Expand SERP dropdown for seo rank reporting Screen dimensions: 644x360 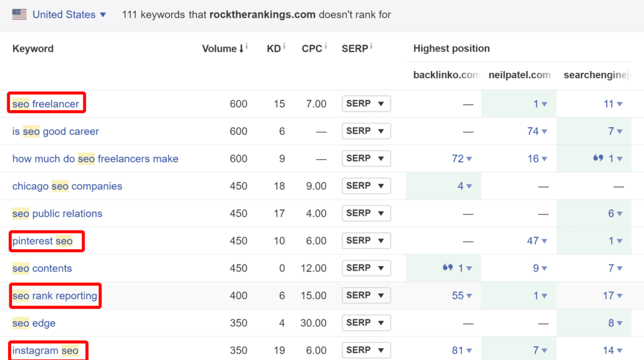[366, 295]
